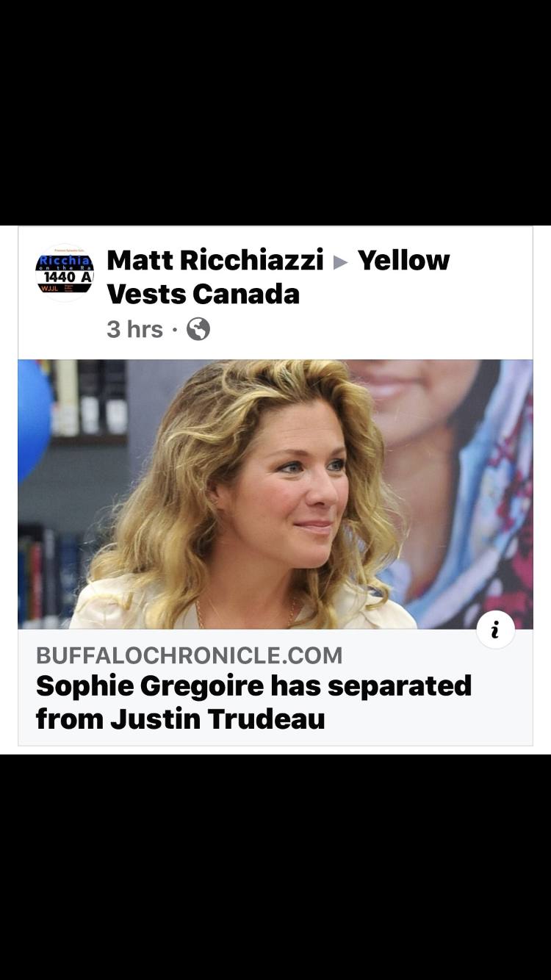Viewport: 551px width, 980px height.
Task: Tap the "Vests Canada" group name line
Action: [204, 294]
